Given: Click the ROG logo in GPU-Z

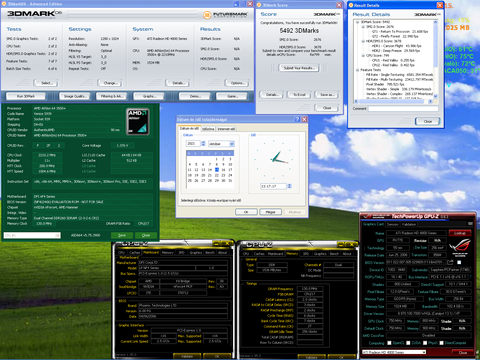Looking at the screenshot, I should [460, 248].
